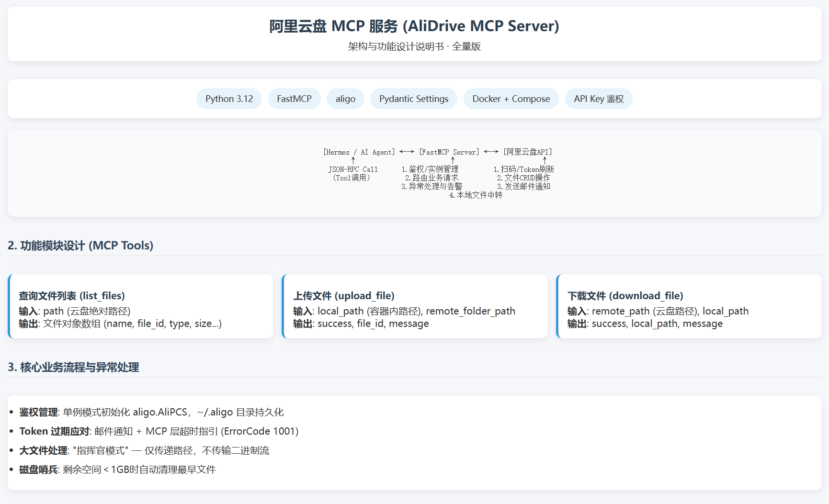Click the [FastMCP Server] diagram node
This screenshot has width=829, height=504.
tap(449, 152)
